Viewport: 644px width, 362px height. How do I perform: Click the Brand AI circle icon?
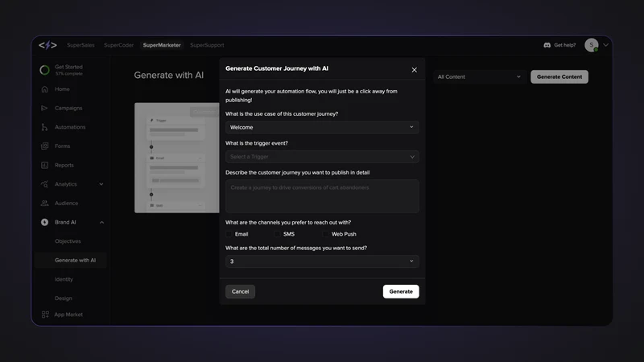[45, 222]
